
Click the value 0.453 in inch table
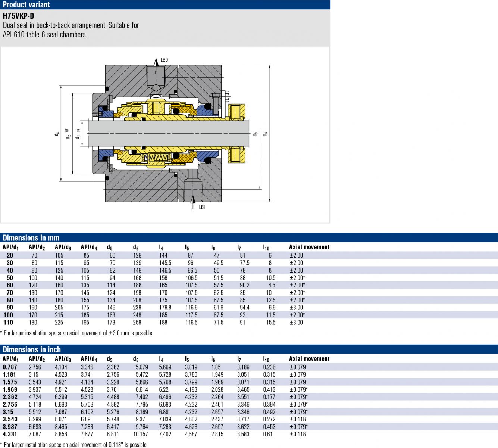(x=269, y=427)
